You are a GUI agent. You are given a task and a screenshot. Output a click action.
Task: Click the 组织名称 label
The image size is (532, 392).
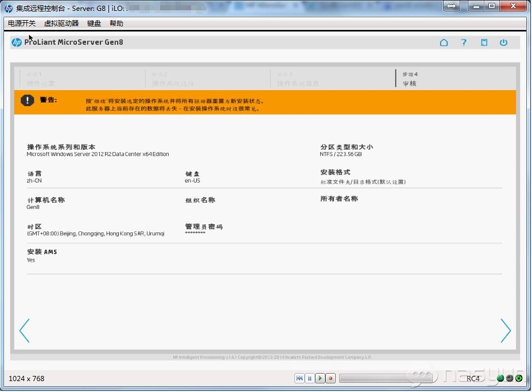click(200, 200)
